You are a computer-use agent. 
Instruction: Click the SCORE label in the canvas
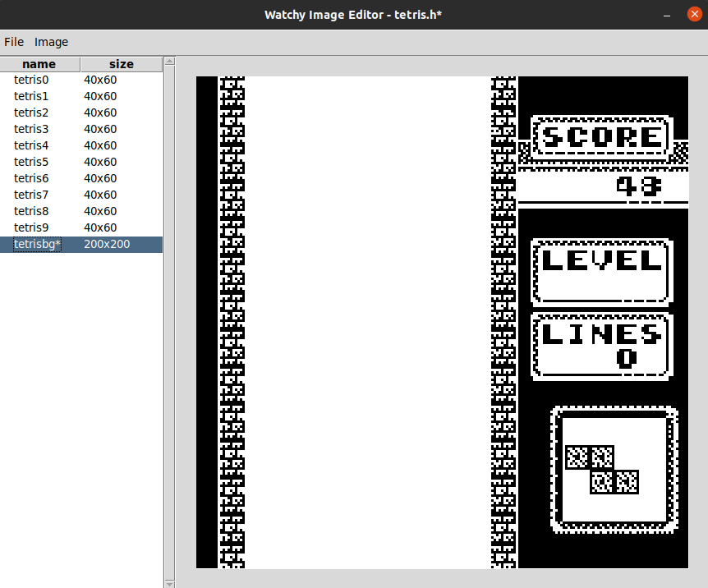tap(602, 137)
